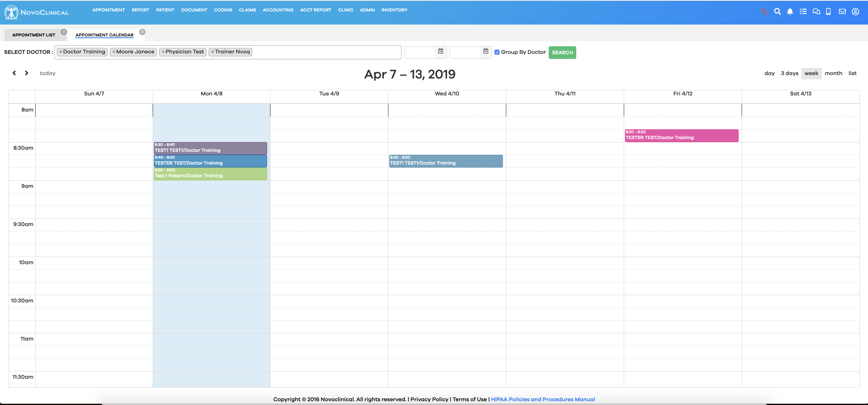The image size is (868, 405).
Task: Remove Trainer Nvoq doctor tag
Action: [x=213, y=52]
